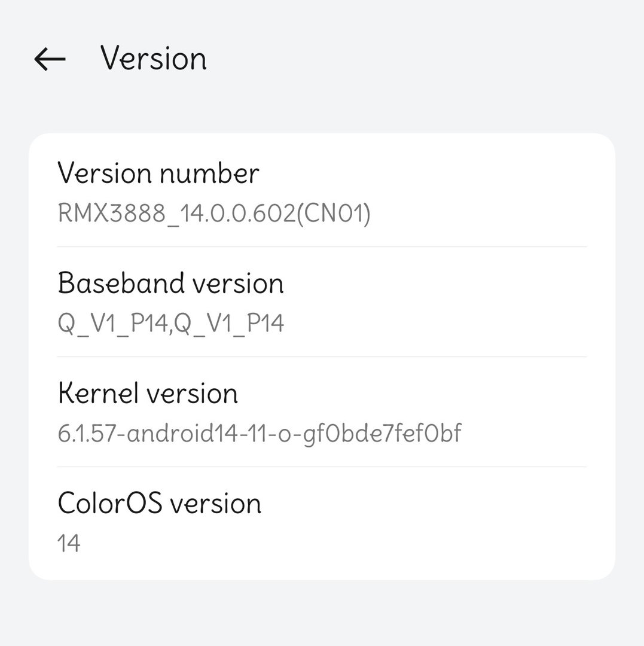Select the RMX3888_14.0.0.602(CN01) build string
Image resolution: width=644 pixels, height=646 pixels.
pyautogui.click(x=214, y=213)
